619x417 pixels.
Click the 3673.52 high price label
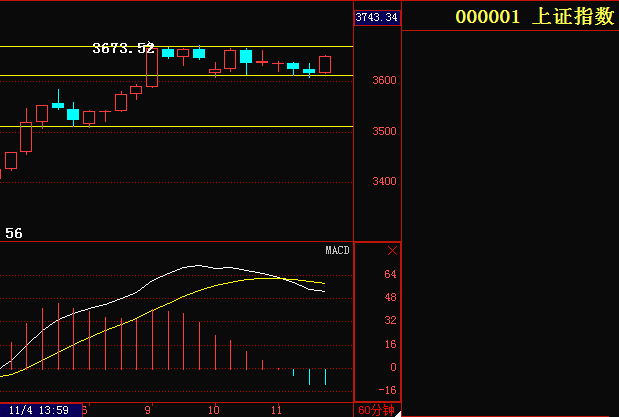point(123,48)
